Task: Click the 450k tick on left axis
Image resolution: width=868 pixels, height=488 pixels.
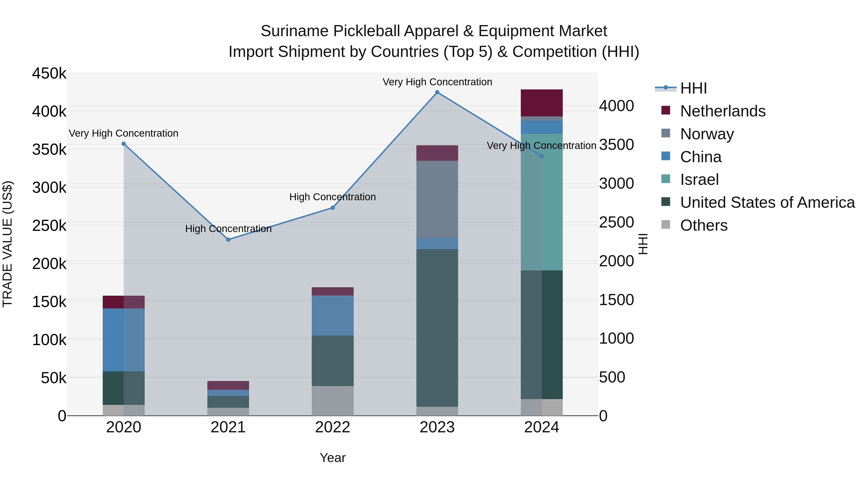Action: (x=49, y=74)
